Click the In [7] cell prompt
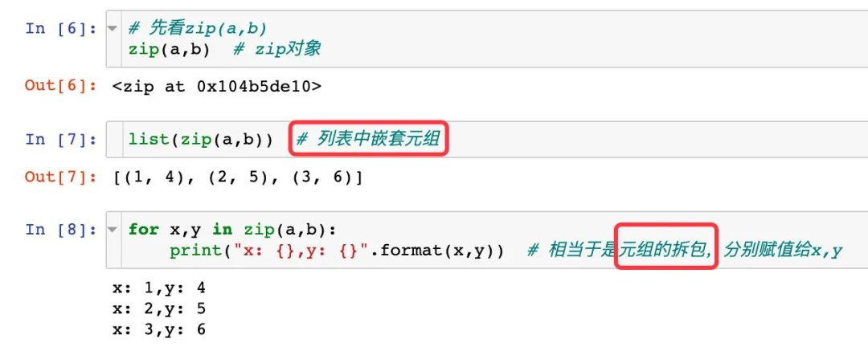868x351 pixels. coord(60,139)
